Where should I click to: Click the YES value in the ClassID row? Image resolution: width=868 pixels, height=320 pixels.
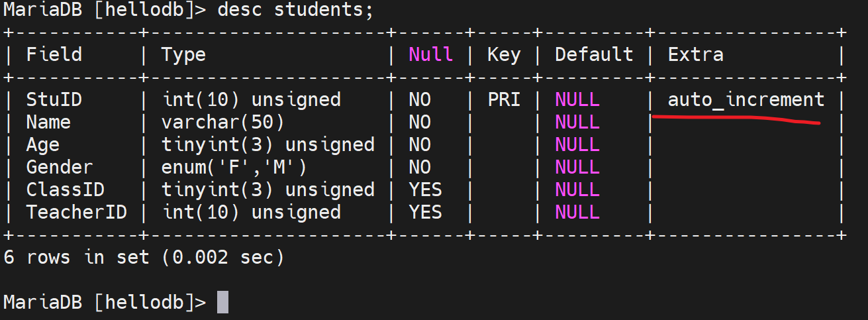click(x=425, y=189)
